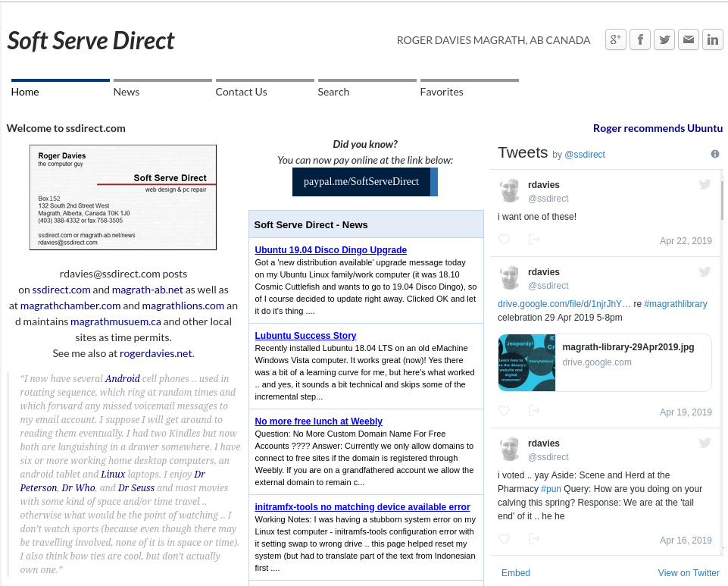
Task: Share the Apr 19, 2019 tweet
Action: (x=534, y=410)
